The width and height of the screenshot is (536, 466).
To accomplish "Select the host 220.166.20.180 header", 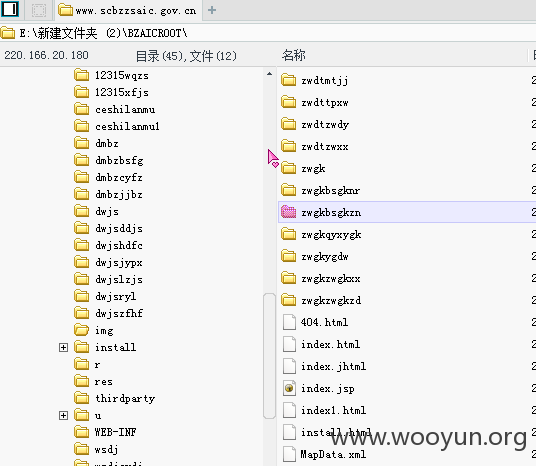I will (x=46, y=55).
